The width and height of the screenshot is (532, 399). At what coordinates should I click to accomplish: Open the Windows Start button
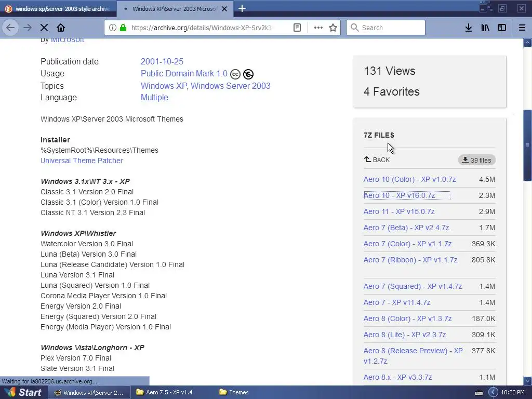click(23, 393)
